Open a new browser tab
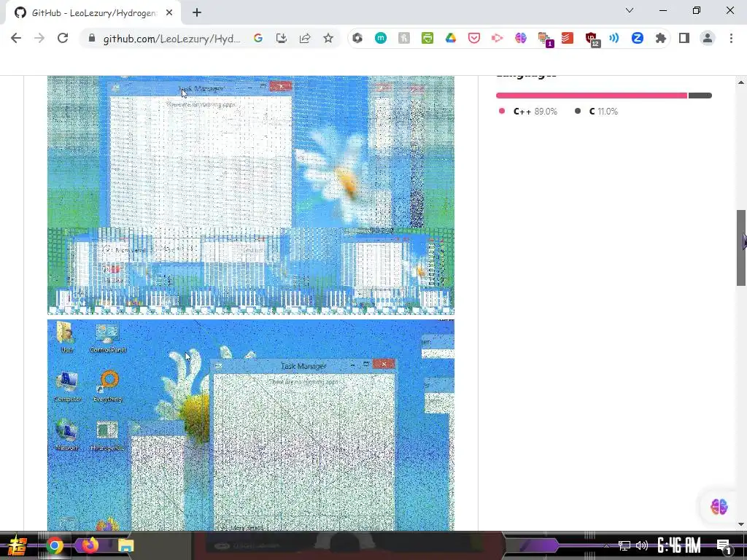The image size is (747, 560). [x=197, y=13]
